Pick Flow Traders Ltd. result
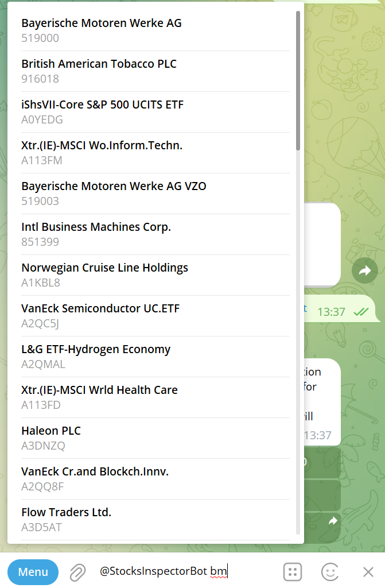This screenshot has width=385, height=588. 155,520
